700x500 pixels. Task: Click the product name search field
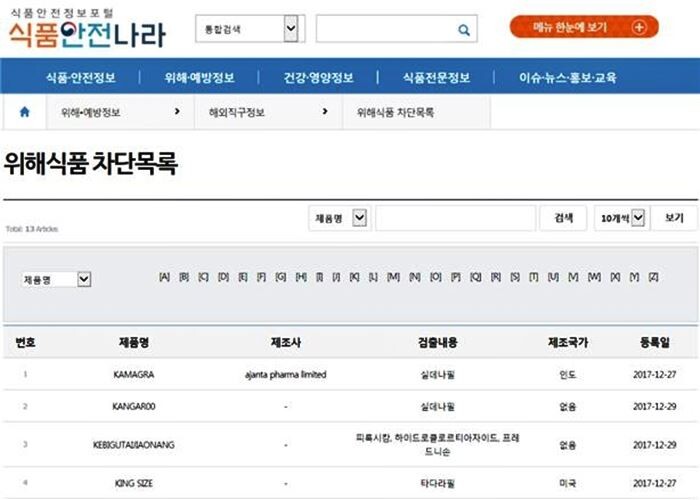[455, 218]
